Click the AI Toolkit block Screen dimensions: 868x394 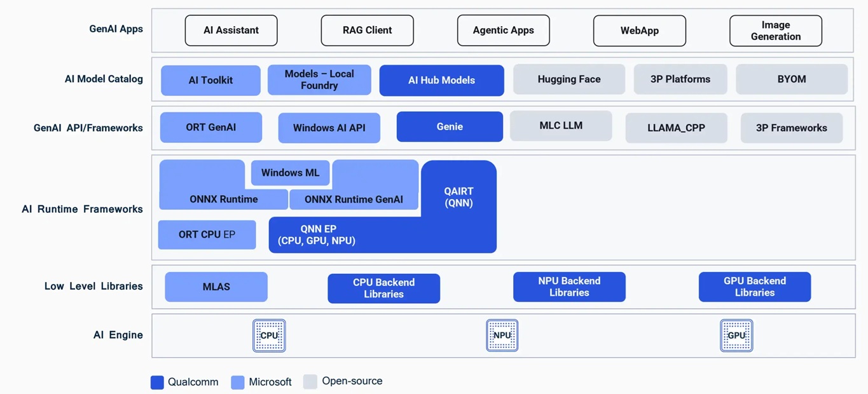pyautogui.click(x=210, y=80)
